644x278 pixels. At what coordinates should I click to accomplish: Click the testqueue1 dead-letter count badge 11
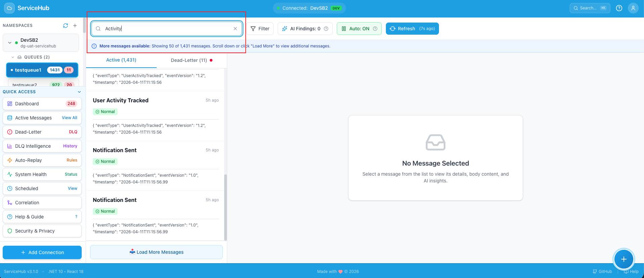coord(69,70)
